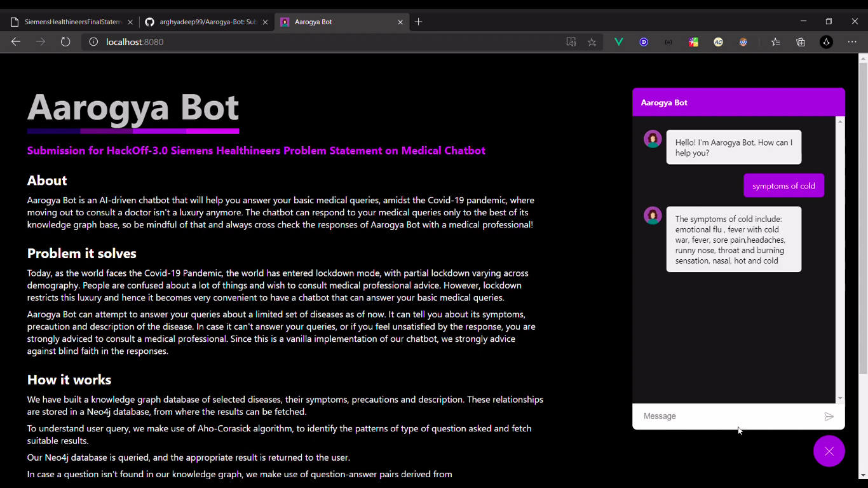Viewport: 868px width, 488px height.
Task: Click the Aarogya Bot chat header
Action: point(738,102)
